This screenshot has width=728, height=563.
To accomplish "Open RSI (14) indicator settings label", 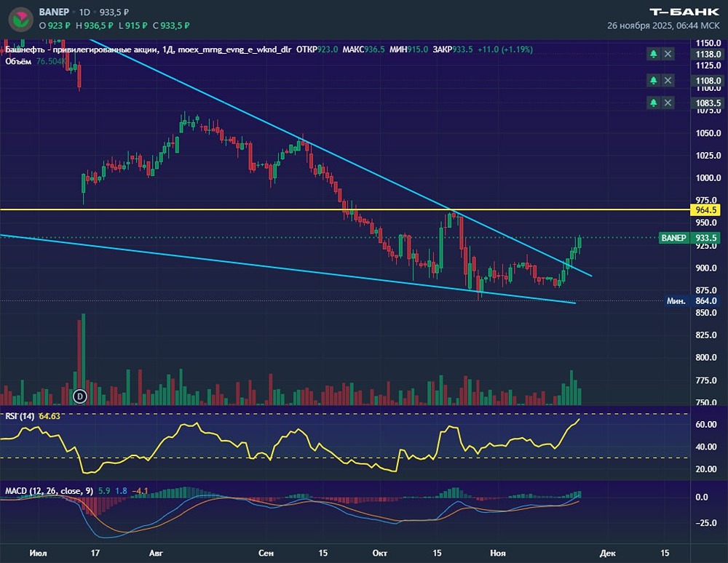I will pos(20,416).
